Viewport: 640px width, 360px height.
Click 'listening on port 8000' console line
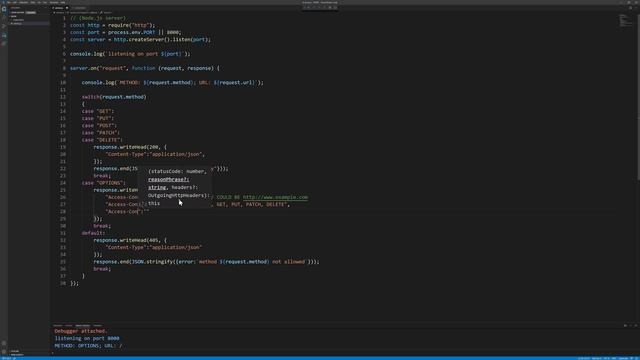click(x=87, y=338)
